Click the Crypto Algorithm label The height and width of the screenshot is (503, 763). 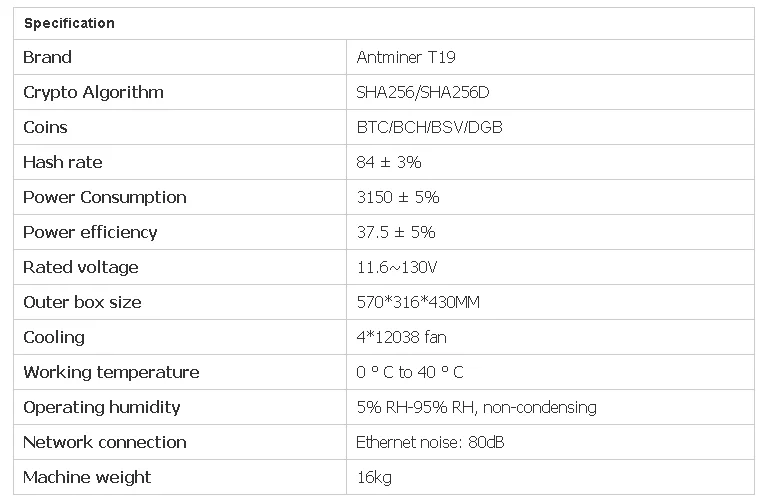click(x=93, y=92)
